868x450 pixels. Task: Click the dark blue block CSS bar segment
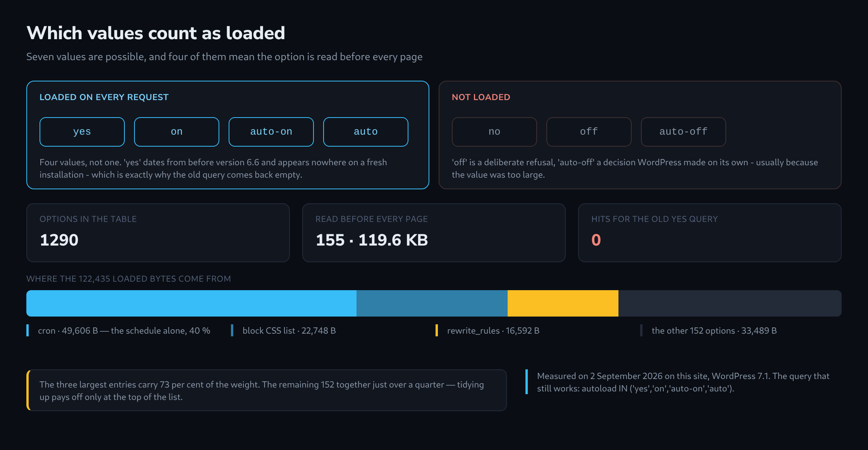[432, 303]
